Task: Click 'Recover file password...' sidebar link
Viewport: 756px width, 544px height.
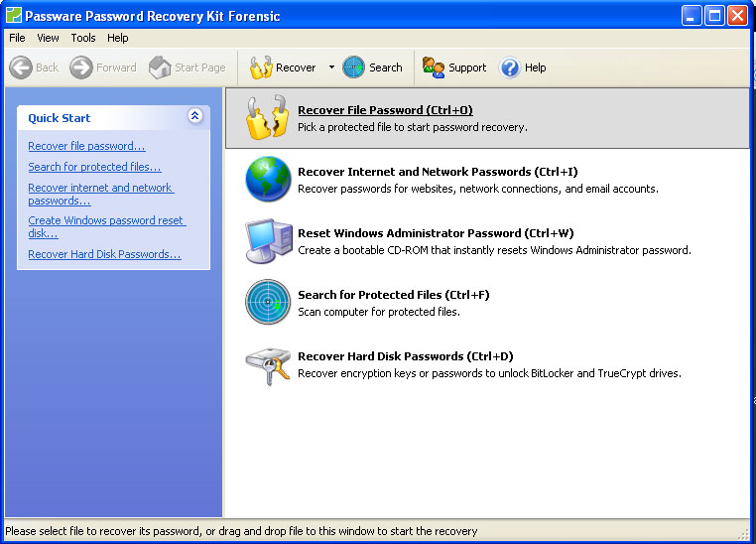Action: (86, 146)
